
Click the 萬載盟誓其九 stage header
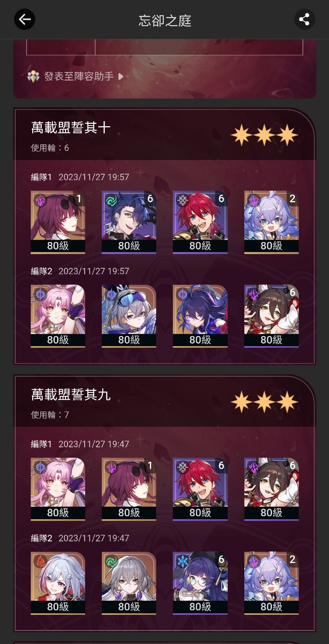coord(71,395)
